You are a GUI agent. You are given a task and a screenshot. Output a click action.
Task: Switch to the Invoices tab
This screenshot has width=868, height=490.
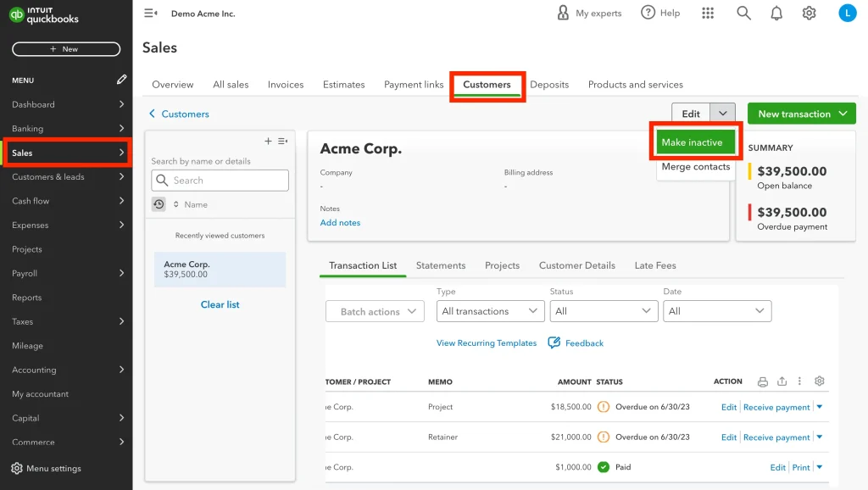(286, 85)
